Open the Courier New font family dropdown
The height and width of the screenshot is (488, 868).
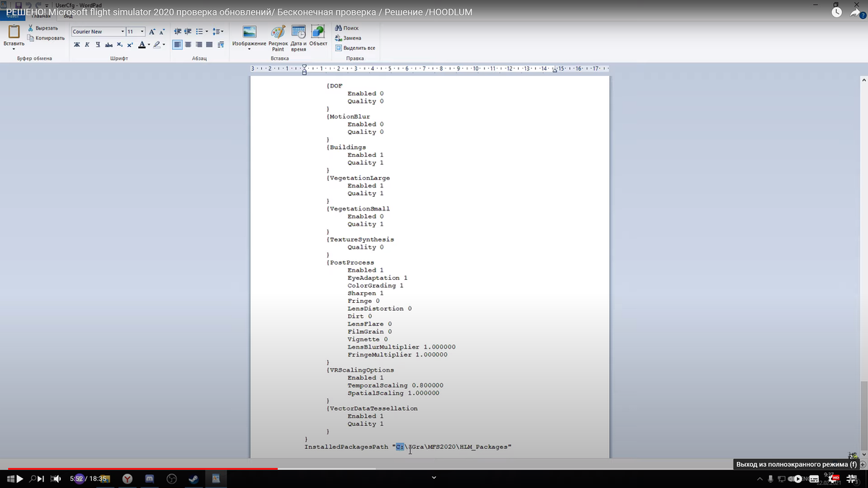point(122,32)
